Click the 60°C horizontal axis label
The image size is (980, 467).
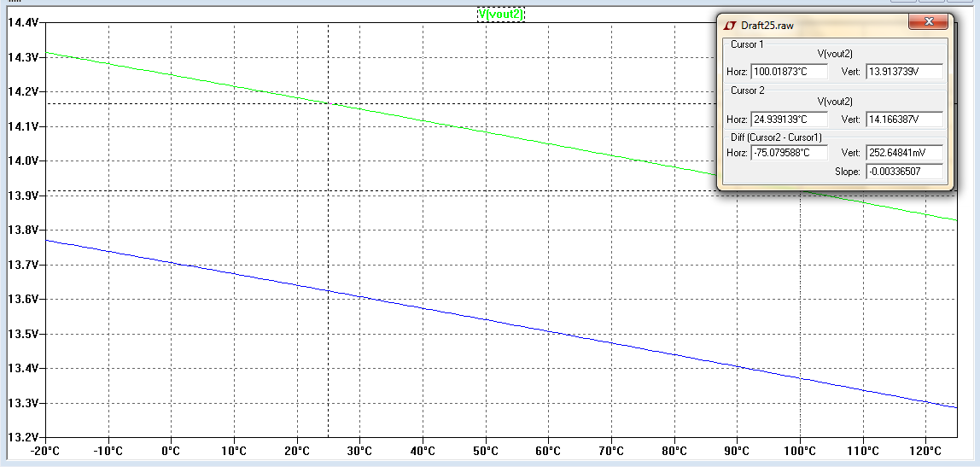click(549, 452)
